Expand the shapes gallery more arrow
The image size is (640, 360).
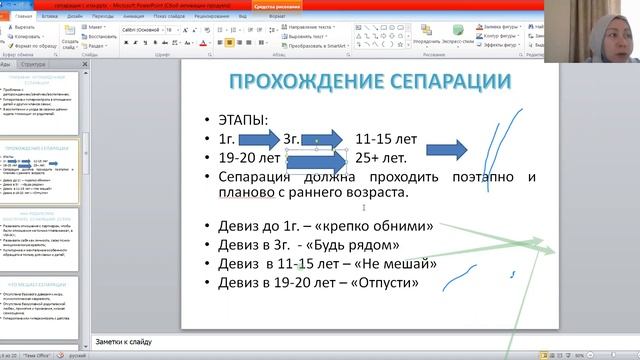coord(409,45)
